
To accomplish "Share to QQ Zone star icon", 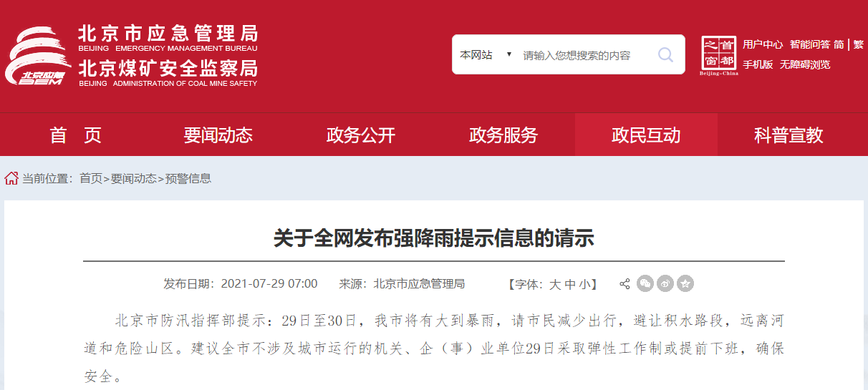I will 685,284.
